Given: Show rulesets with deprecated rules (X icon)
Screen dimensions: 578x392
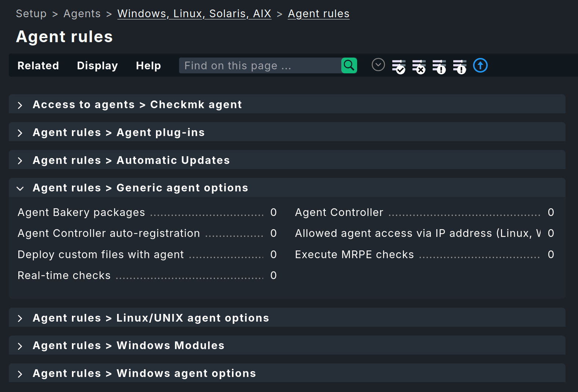Looking at the screenshot, I should (x=420, y=66).
